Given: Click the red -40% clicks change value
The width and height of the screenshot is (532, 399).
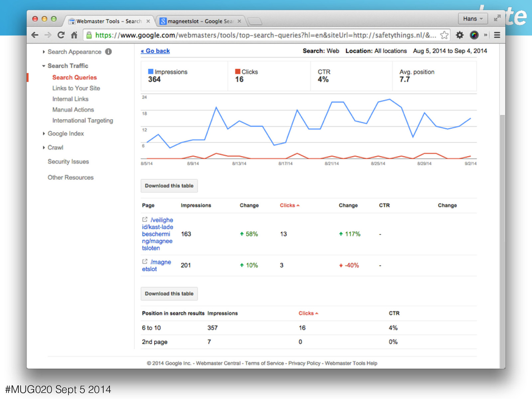Looking at the screenshot, I should coord(349,265).
